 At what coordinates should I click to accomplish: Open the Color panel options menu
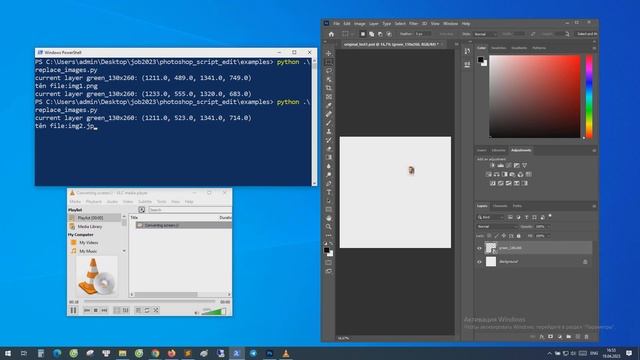tap(594, 48)
